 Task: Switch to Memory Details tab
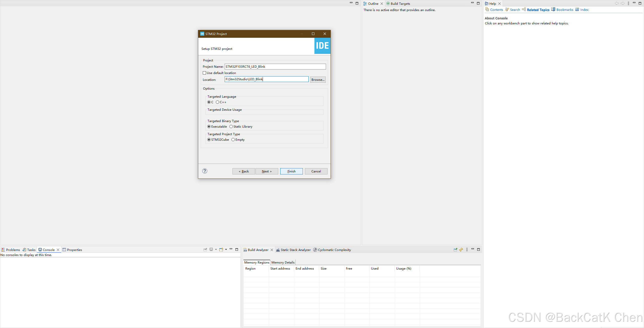tap(283, 262)
